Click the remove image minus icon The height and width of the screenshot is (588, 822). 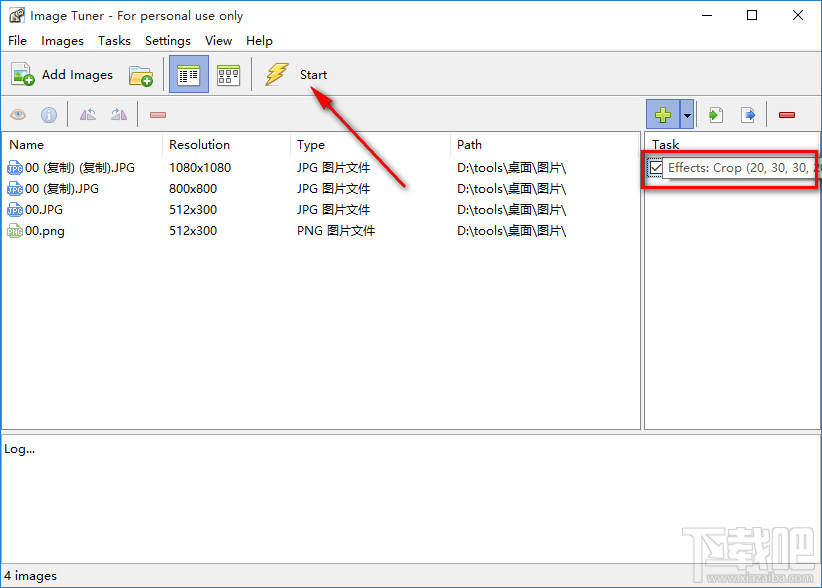click(x=158, y=115)
